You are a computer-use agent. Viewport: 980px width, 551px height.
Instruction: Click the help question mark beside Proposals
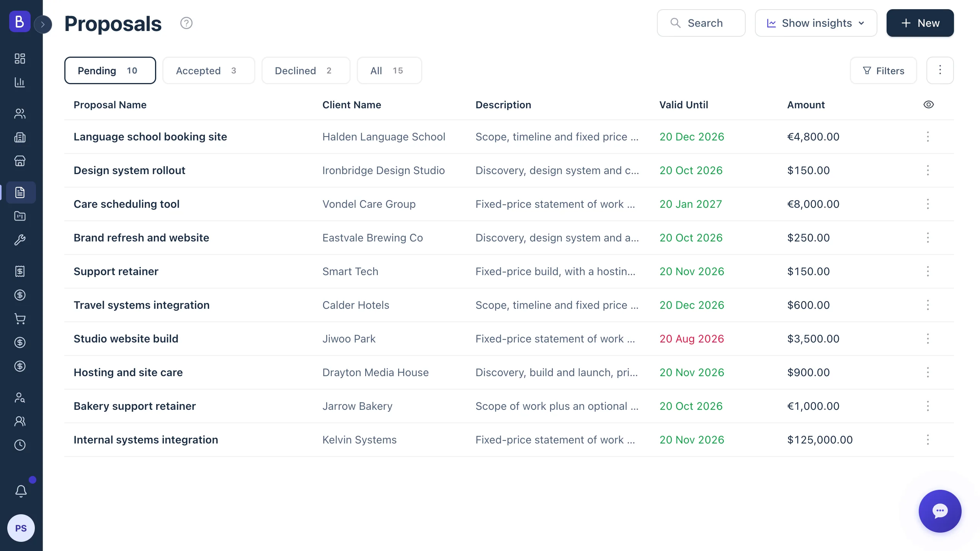pyautogui.click(x=186, y=23)
